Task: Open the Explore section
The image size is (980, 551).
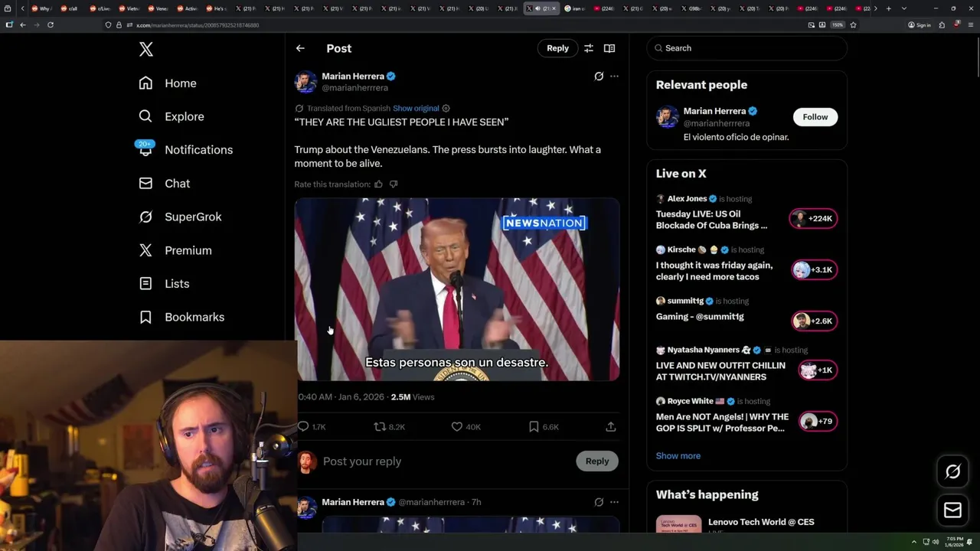Action: click(171, 116)
